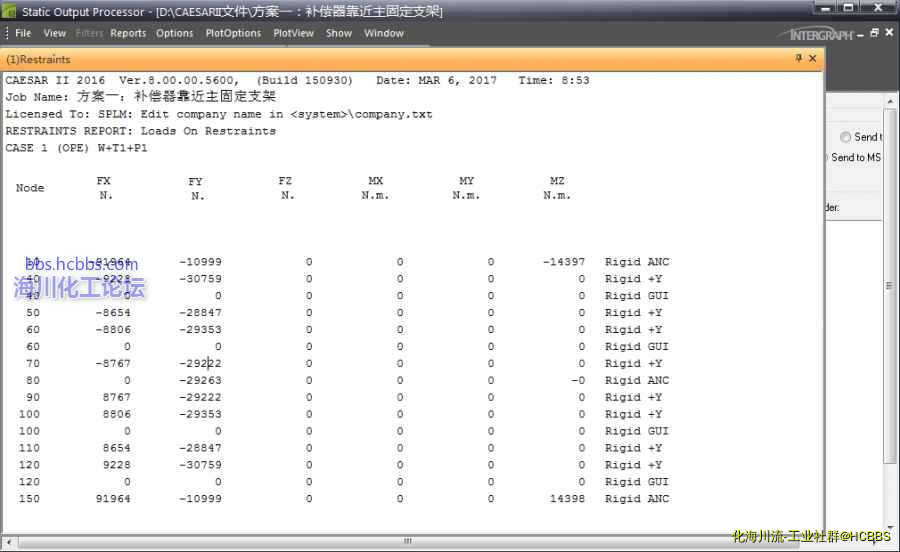
Task: Open the View menu
Action: (55, 33)
